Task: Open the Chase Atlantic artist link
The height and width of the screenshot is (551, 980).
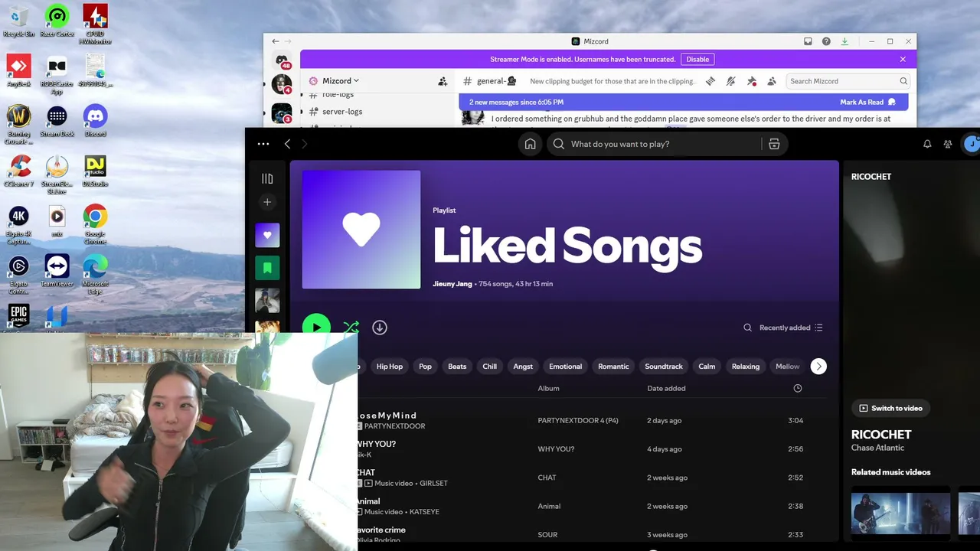Action: [877, 448]
